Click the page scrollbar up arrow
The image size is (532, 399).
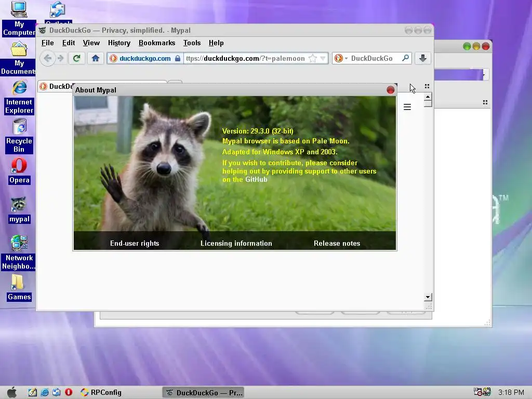pos(428,97)
